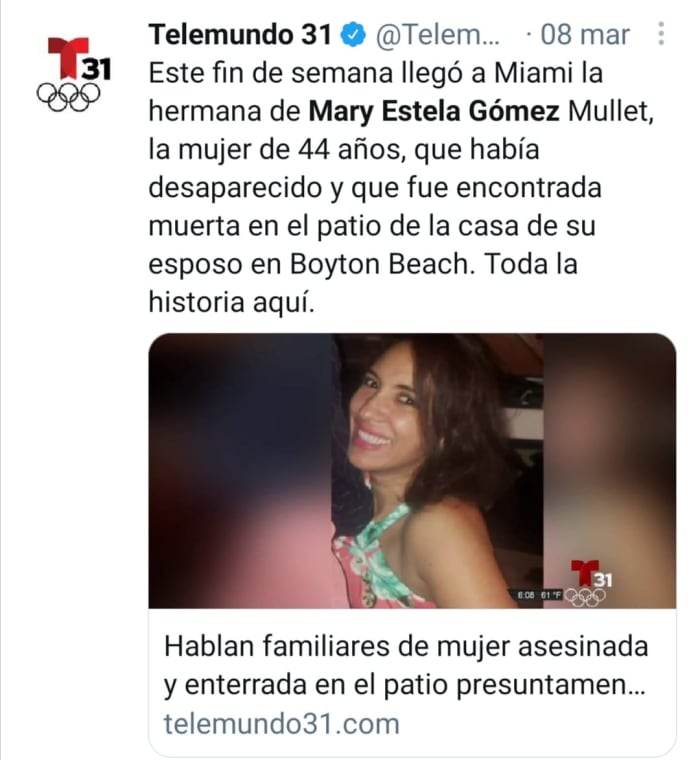Open the @Telem... handle link

tap(438, 35)
